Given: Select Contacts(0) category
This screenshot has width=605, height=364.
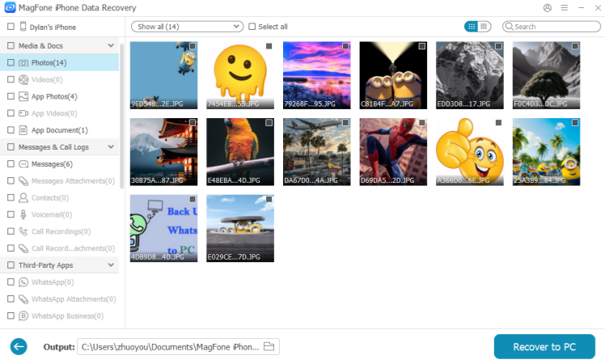Looking at the screenshot, I should pos(59,197).
